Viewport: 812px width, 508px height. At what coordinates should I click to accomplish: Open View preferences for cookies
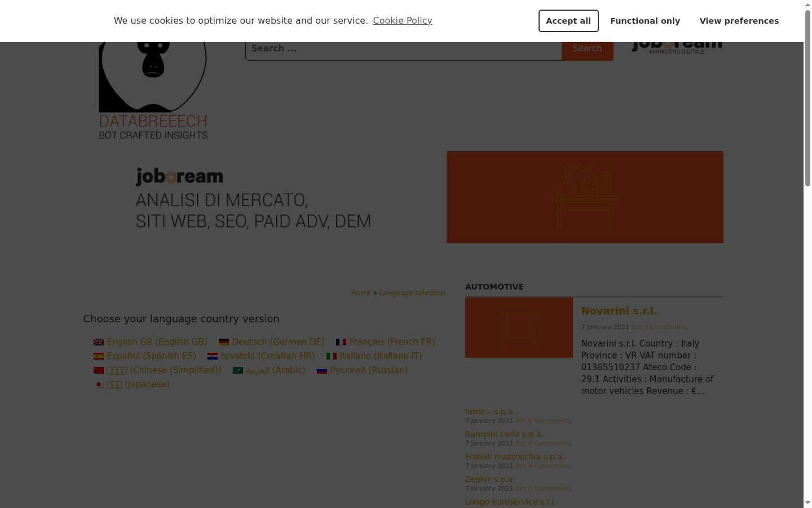click(x=739, y=21)
